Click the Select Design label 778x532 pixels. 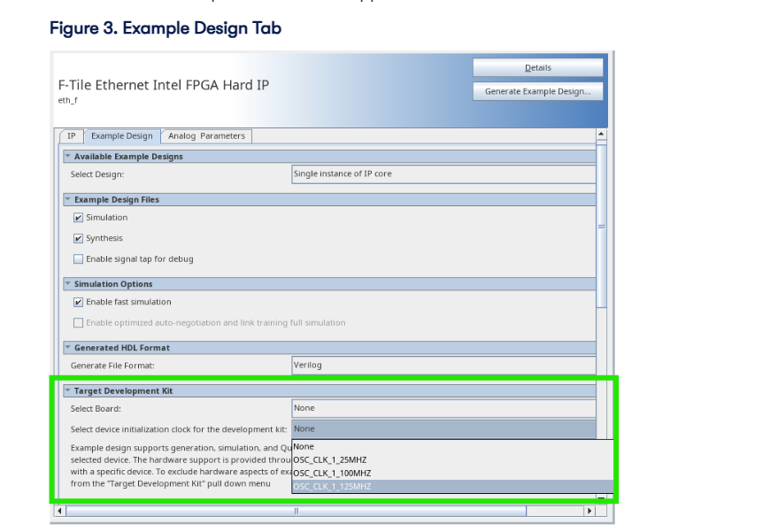click(97, 174)
